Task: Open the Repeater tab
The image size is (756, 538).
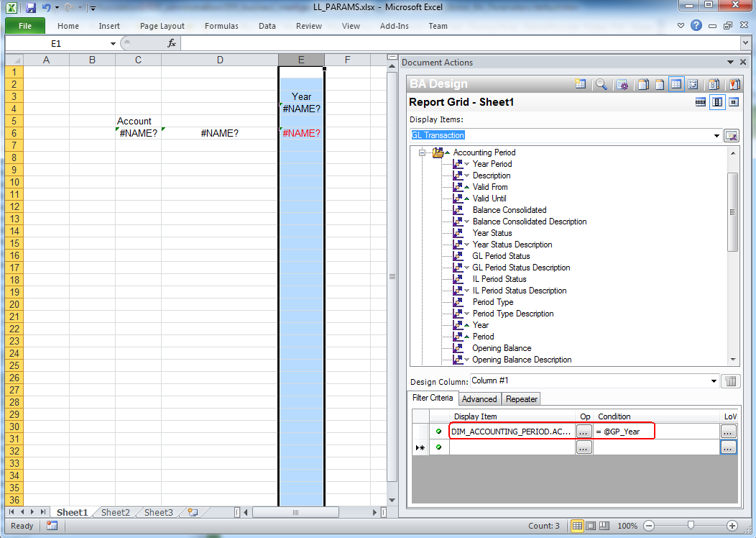Action: click(521, 399)
